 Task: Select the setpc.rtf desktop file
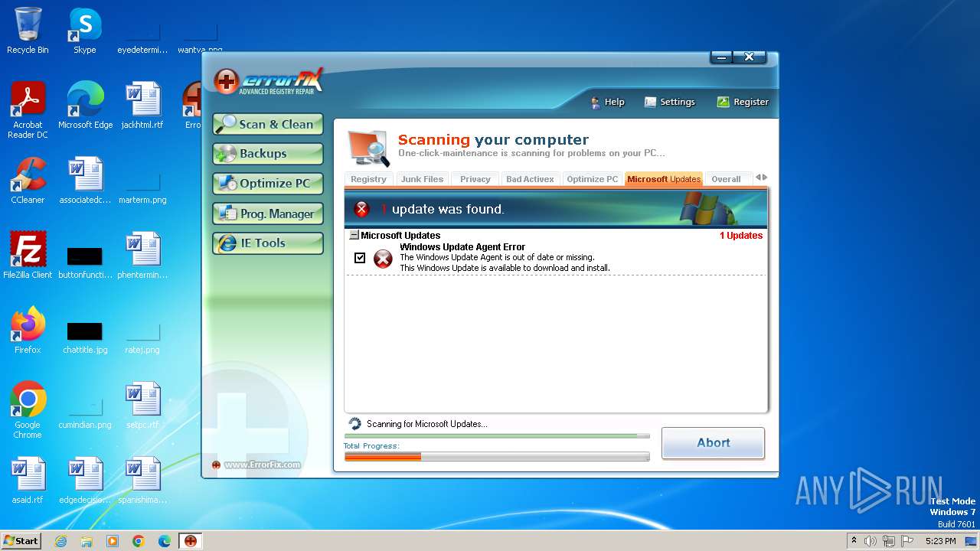(142, 406)
